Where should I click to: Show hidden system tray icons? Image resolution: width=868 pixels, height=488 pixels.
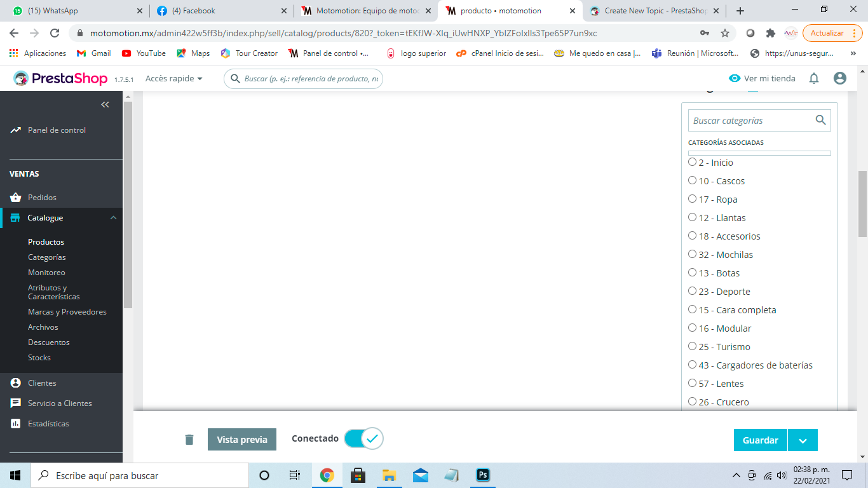coord(736,475)
